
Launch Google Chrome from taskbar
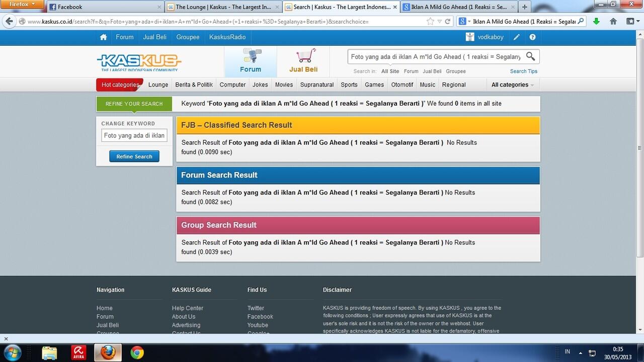pos(137,352)
